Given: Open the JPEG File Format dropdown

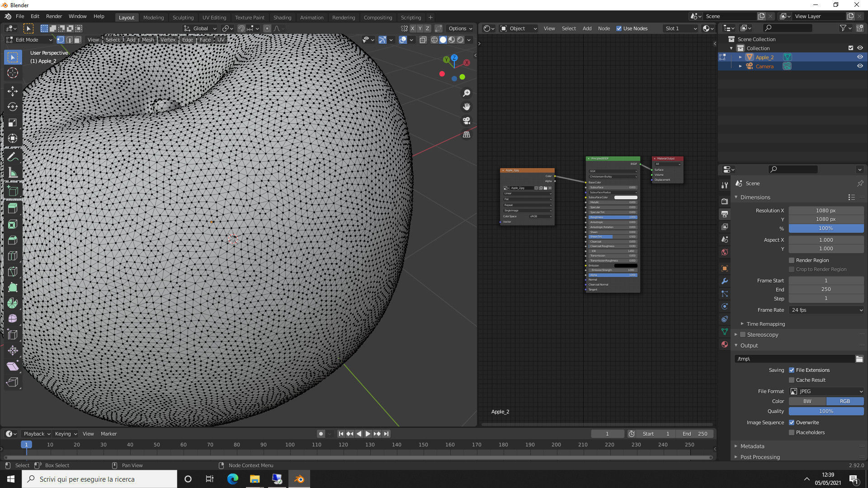Looking at the screenshot, I should (826, 391).
